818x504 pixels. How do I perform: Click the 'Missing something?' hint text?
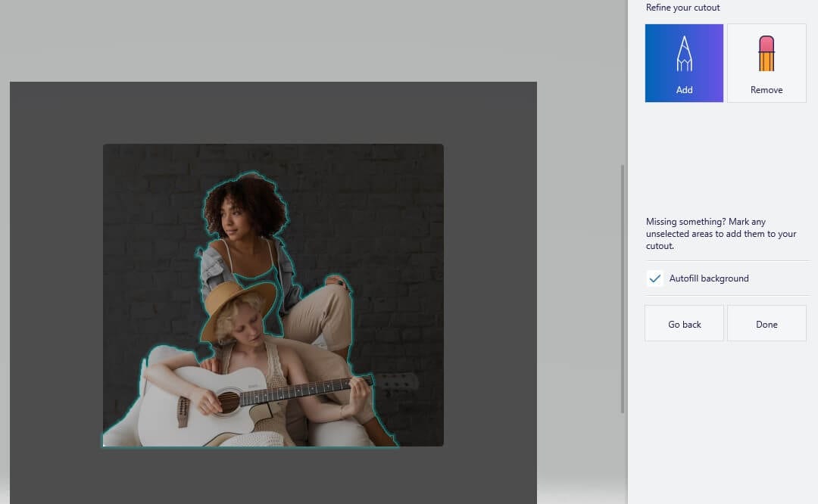(721, 234)
